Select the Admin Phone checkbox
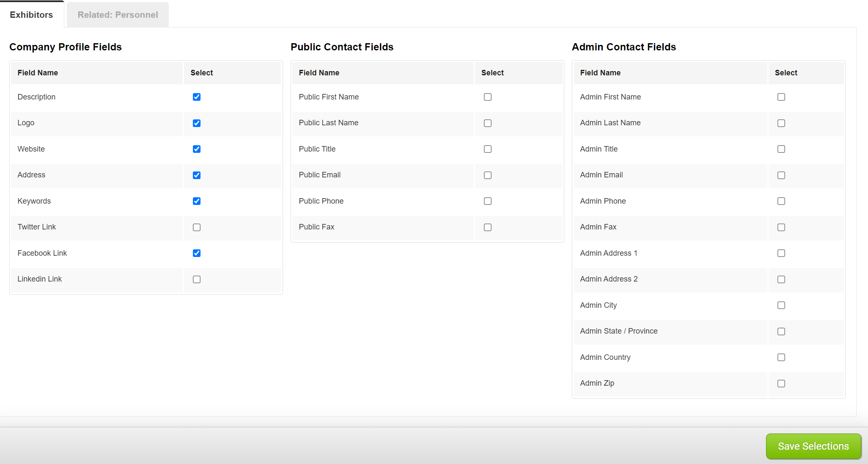868x464 pixels. click(781, 201)
